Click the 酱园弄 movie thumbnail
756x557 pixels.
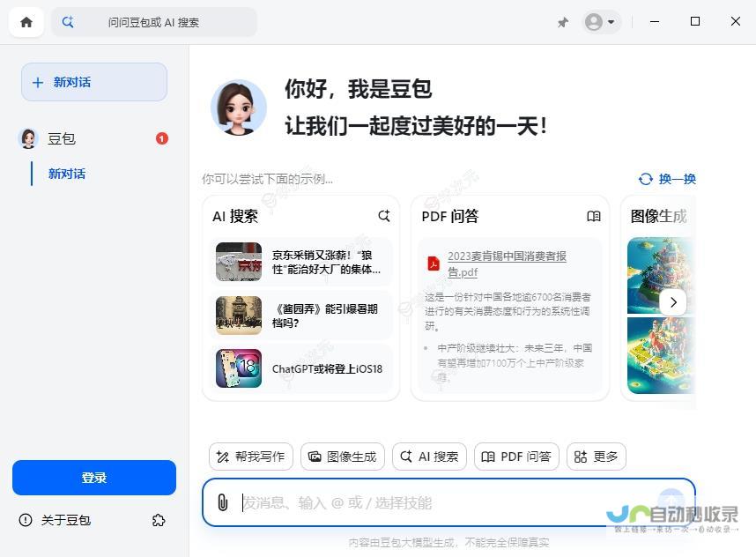click(239, 316)
